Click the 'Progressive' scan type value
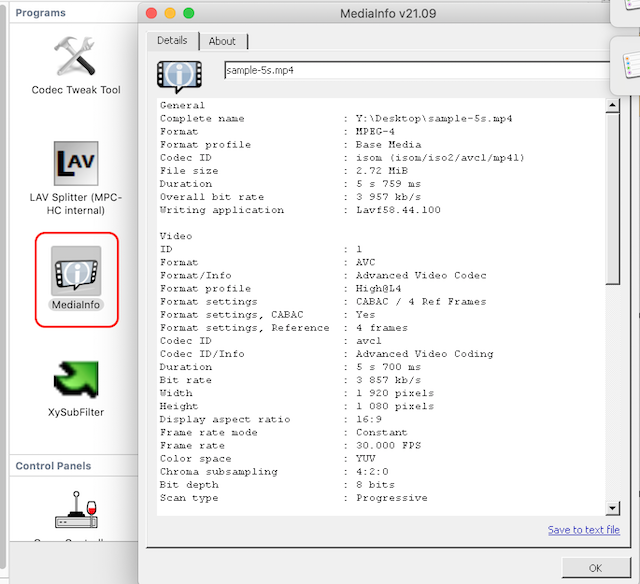This screenshot has width=640, height=584. point(391,497)
